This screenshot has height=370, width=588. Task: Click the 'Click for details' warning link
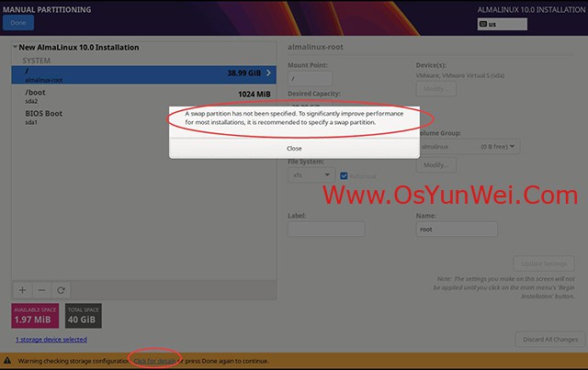tap(156, 361)
